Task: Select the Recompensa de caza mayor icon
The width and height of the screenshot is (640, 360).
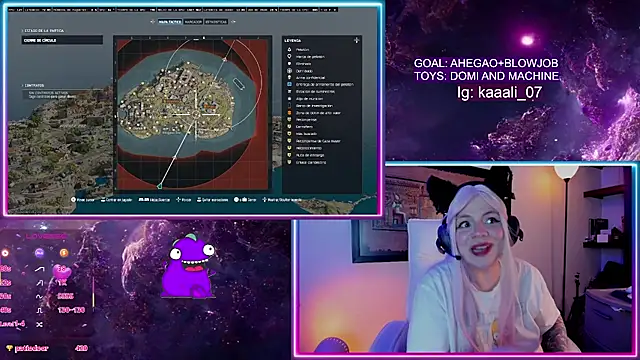Action: [x=289, y=141]
